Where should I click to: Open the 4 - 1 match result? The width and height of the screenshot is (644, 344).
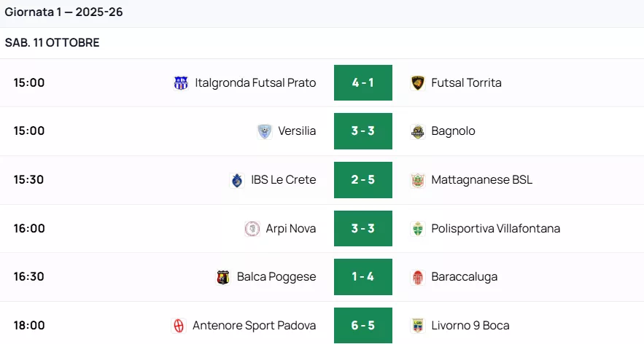coord(363,83)
